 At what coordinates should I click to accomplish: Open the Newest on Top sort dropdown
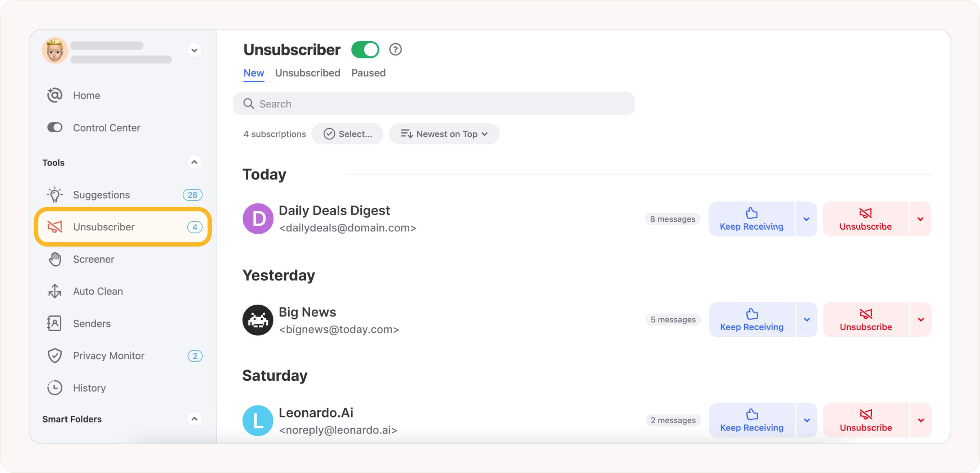(444, 134)
